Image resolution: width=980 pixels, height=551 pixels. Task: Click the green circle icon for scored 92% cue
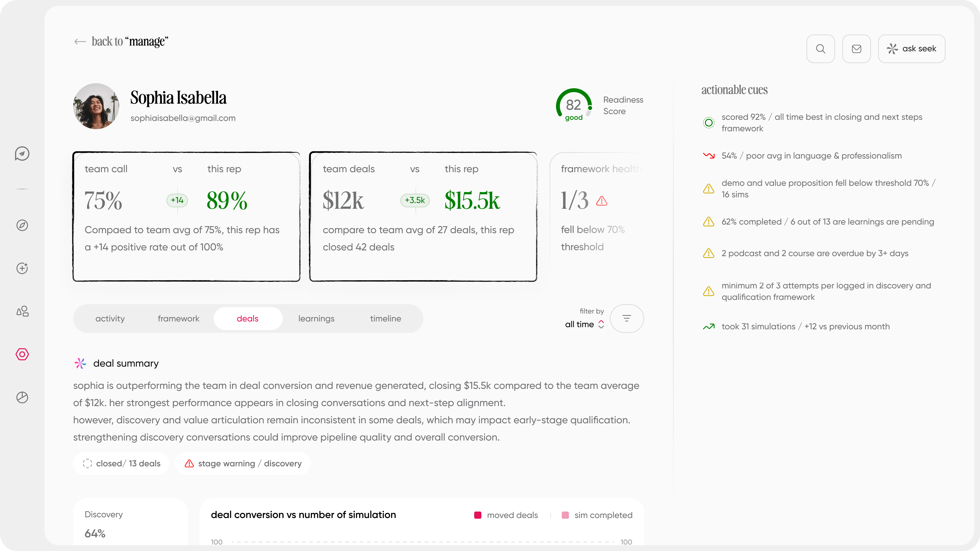point(708,123)
